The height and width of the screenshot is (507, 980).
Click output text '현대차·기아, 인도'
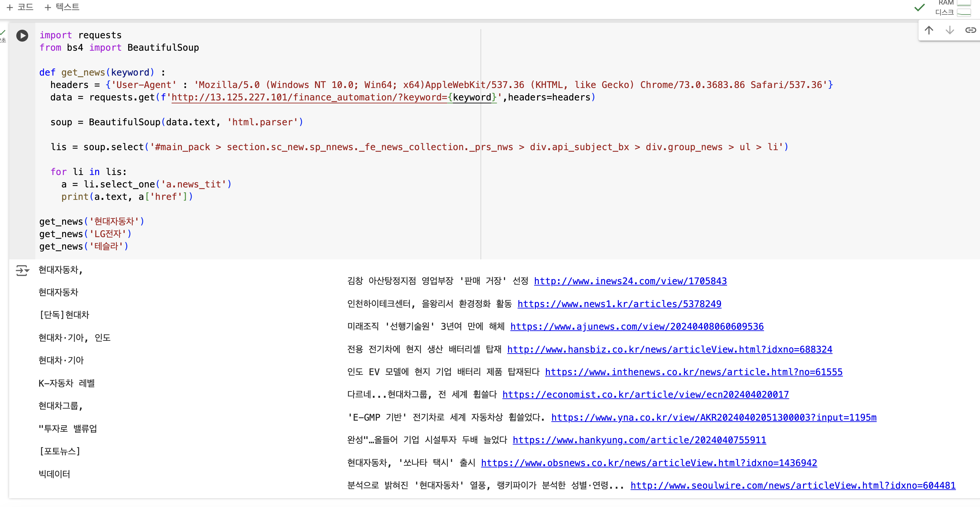[x=75, y=338]
